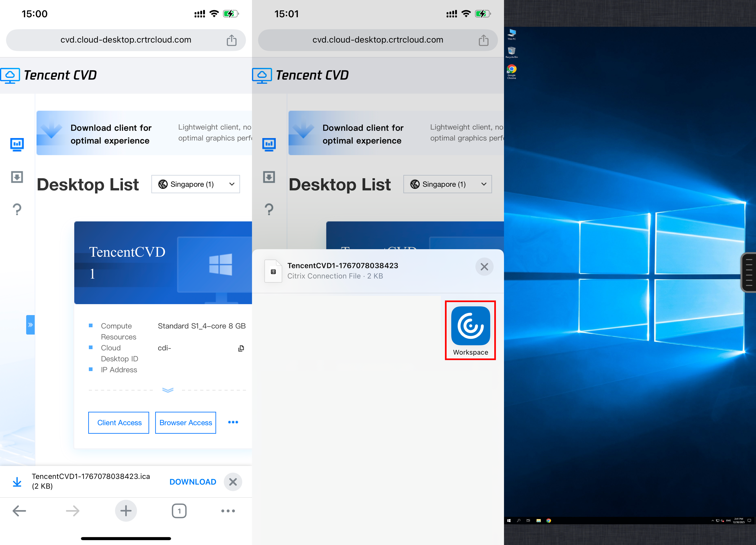Copy the Cloud Desktop ID
Viewport: 756px width, 545px height.
point(241,349)
